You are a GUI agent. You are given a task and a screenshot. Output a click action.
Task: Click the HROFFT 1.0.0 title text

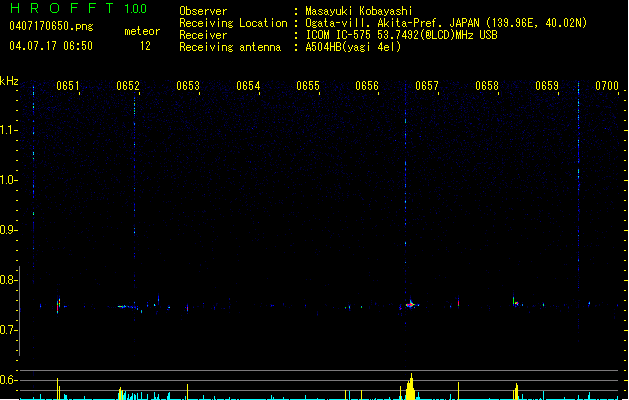tap(78, 8)
